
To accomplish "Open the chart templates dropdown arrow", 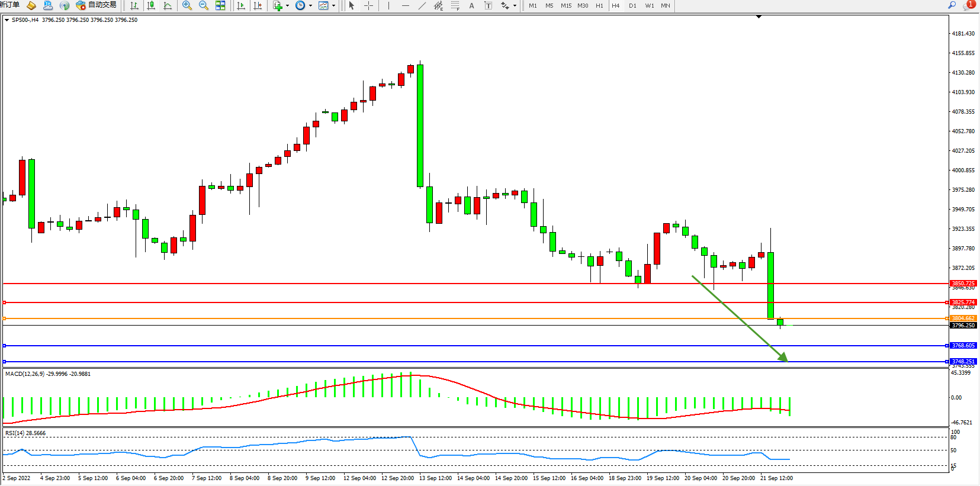I will click(x=333, y=6).
